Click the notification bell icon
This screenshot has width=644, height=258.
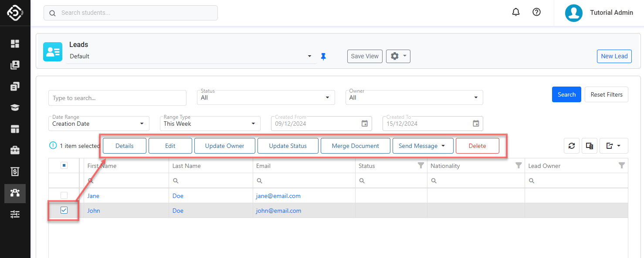(516, 13)
